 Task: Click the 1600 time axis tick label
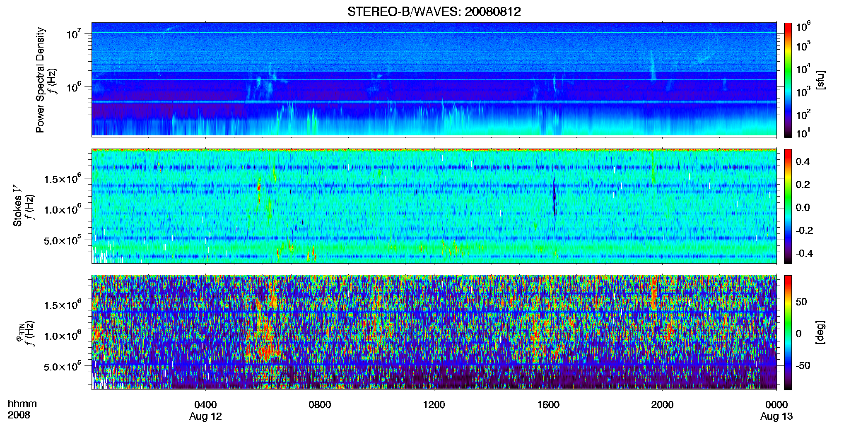tap(548, 404)
